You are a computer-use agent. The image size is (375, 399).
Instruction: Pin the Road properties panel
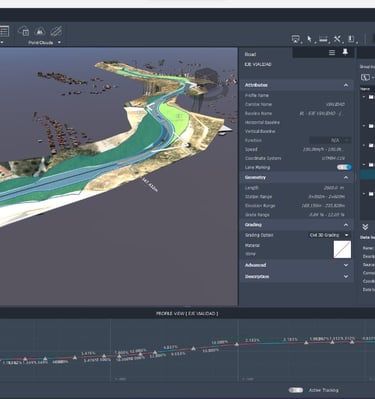coord(345,52)
